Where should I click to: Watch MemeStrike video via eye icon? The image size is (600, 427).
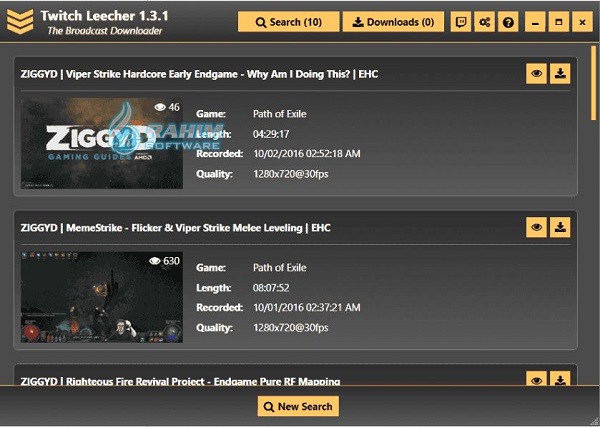pyautogui.click(x=536, y=227)
